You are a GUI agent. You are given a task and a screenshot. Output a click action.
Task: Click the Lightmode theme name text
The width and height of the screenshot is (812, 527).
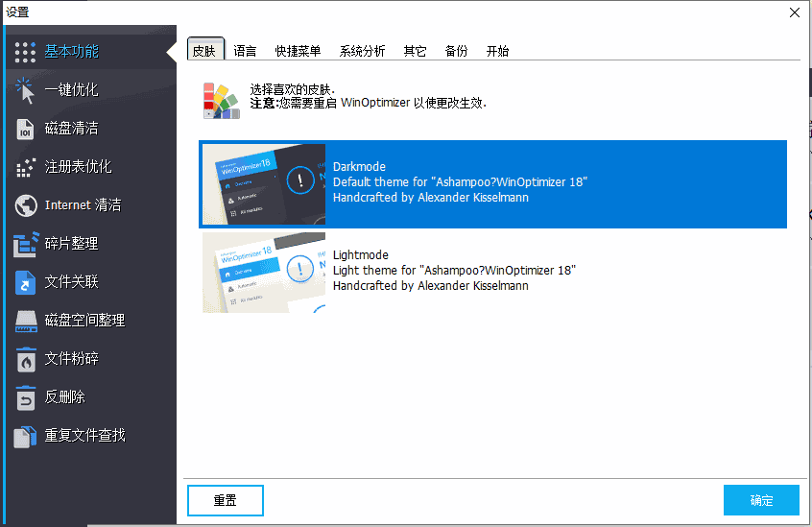[x=361, y=254]
